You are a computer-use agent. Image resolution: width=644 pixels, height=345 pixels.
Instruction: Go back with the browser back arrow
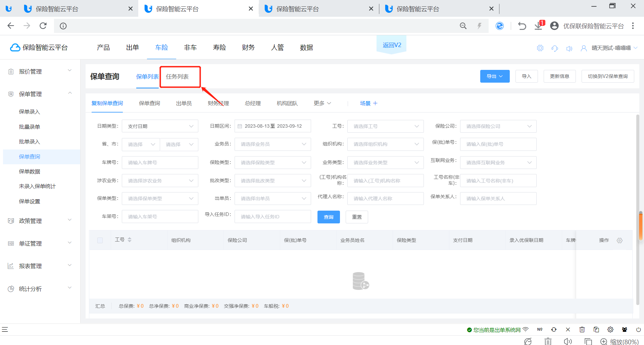pos(11,26)
